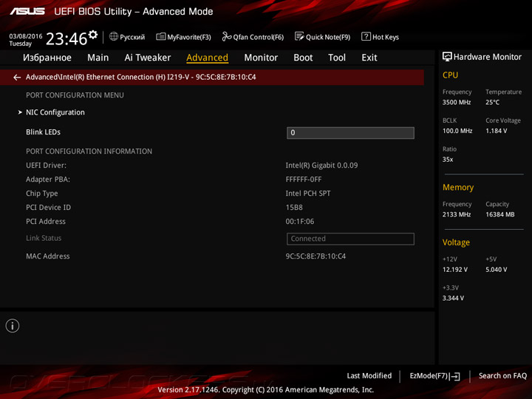The image size is (532, 399).
Task: Click Русский language button
Action: click(x=127, y=37)
